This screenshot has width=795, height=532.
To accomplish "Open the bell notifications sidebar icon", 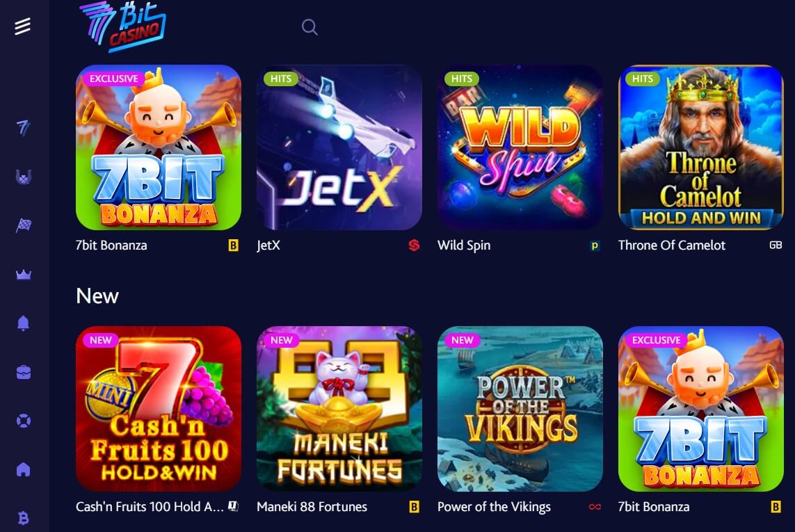I will [24, 323].
